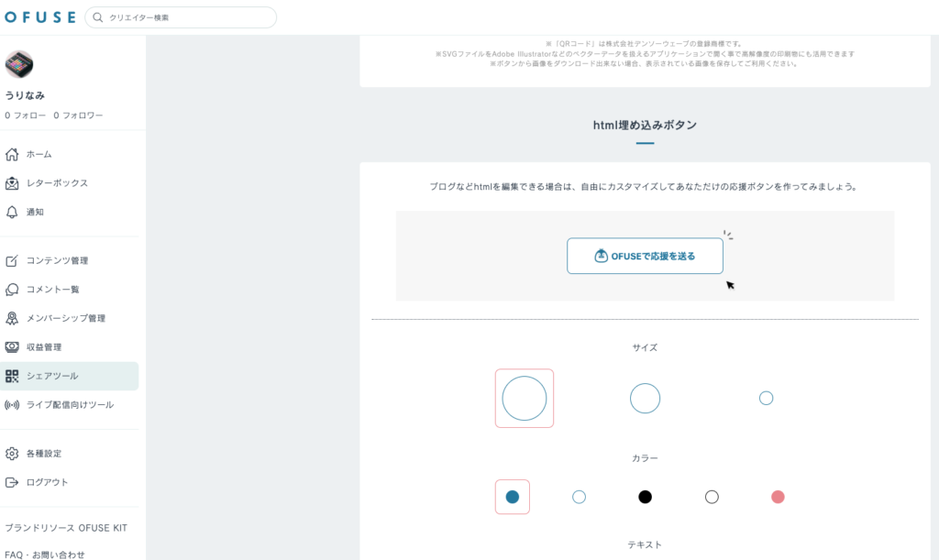Screen dimensions: 939x560
Task: Open シェアツール menu item
Action: coord(52,376)
